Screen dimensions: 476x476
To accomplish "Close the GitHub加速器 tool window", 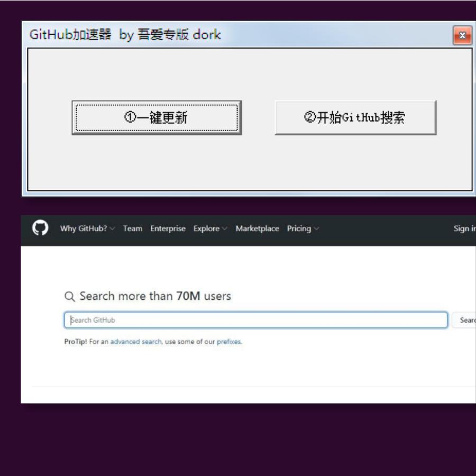I will [x=462, y=35].
